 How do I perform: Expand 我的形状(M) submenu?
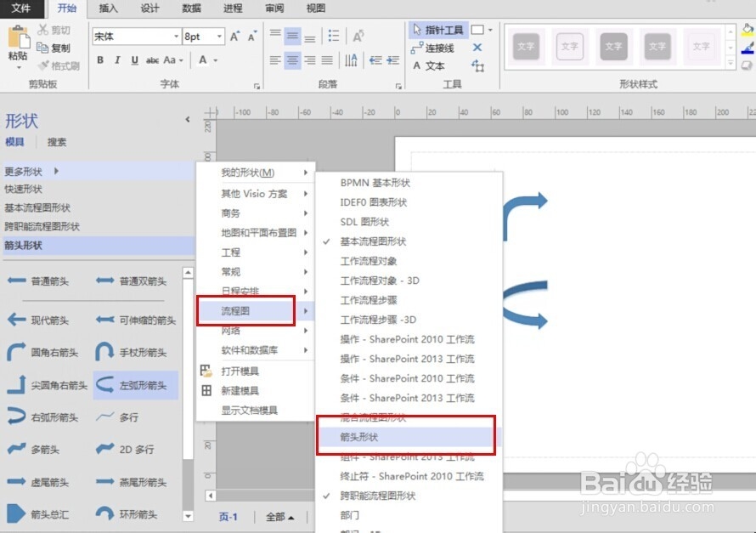[257, 173]
